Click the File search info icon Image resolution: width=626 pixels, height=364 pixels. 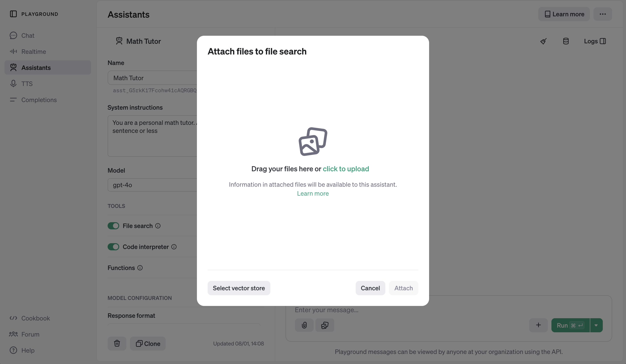[158, 226]
